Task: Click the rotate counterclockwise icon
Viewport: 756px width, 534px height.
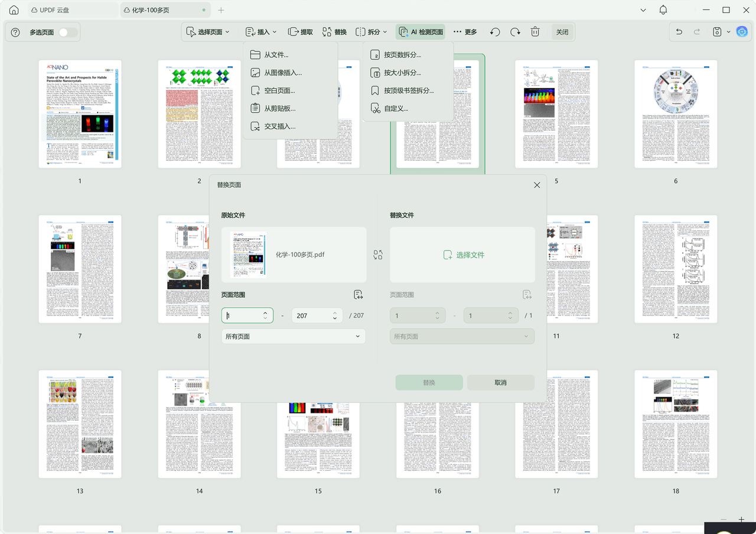Action: click(495, 32)
